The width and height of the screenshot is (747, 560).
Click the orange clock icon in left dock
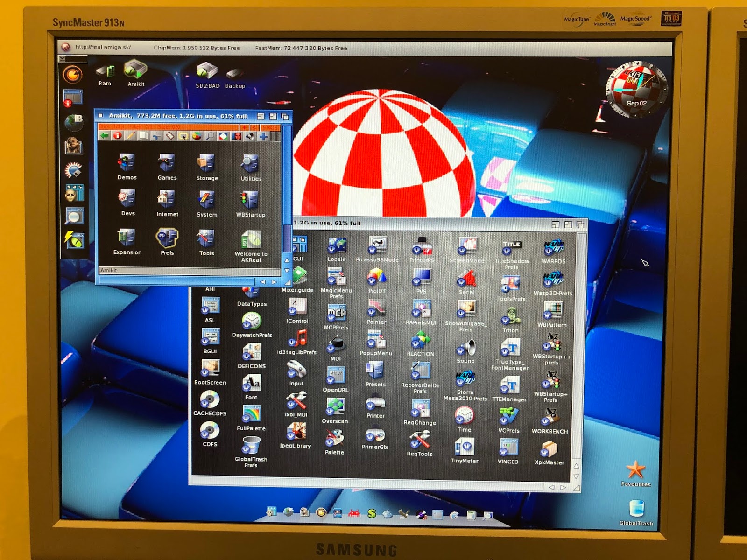[x=72, y=74]
